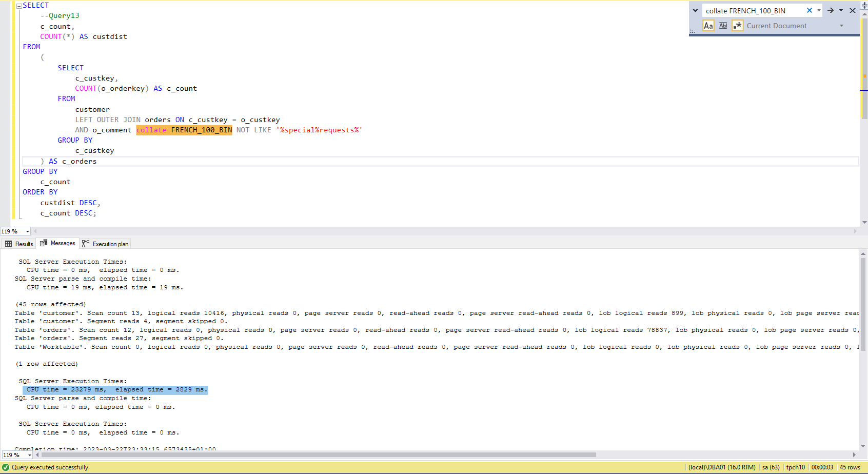Open the Current Document scope dropdown
868x474 pixels.
click(x=841, y=26)
